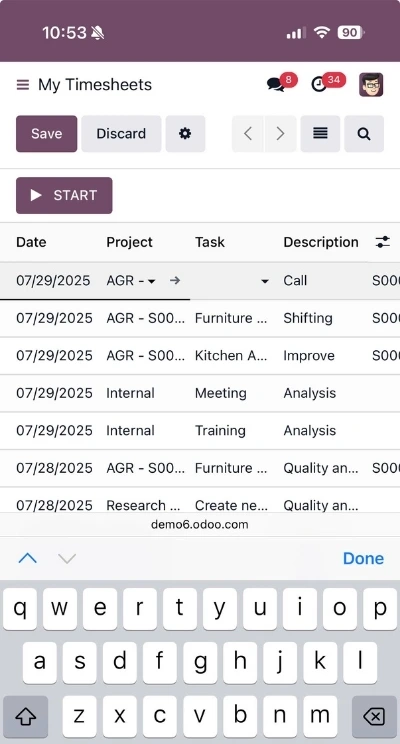400x744 pixels.
Task: Edit the date field of the editing row
Action: tap(53, 280)
